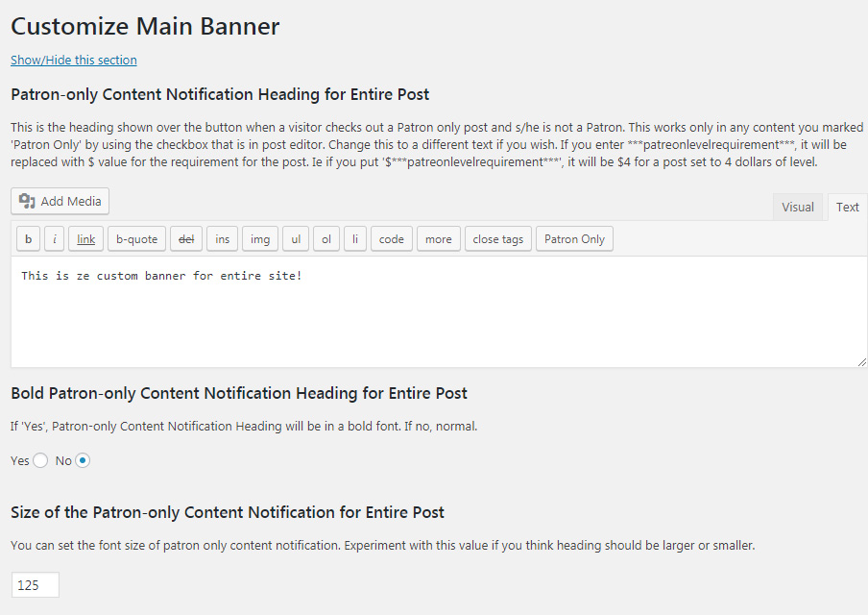Insert an image with img button
Viewport: 868px width, 615px height.
[260, 239]
